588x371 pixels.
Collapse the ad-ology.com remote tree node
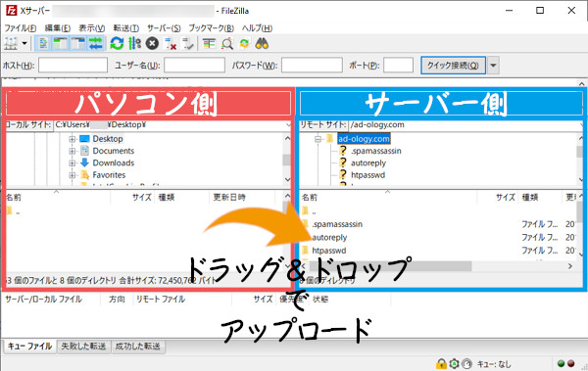(x=318, y=139)
